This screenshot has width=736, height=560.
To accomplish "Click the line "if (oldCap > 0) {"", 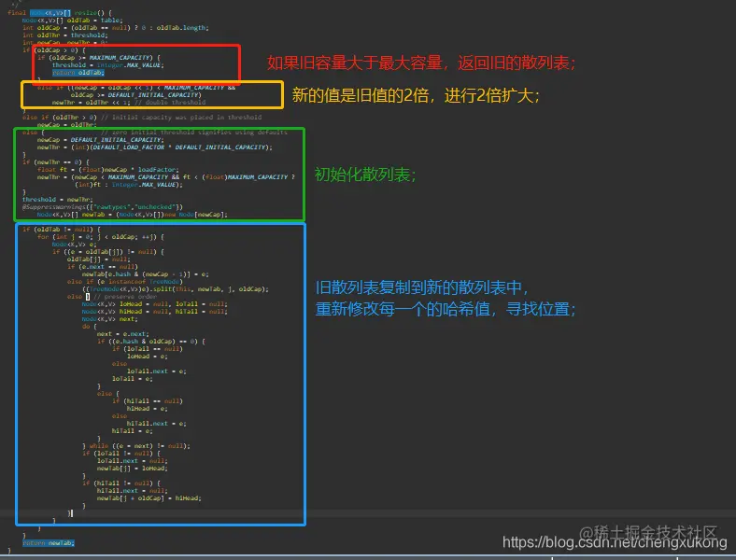I will pyautogui.click(x=53, y=50).
